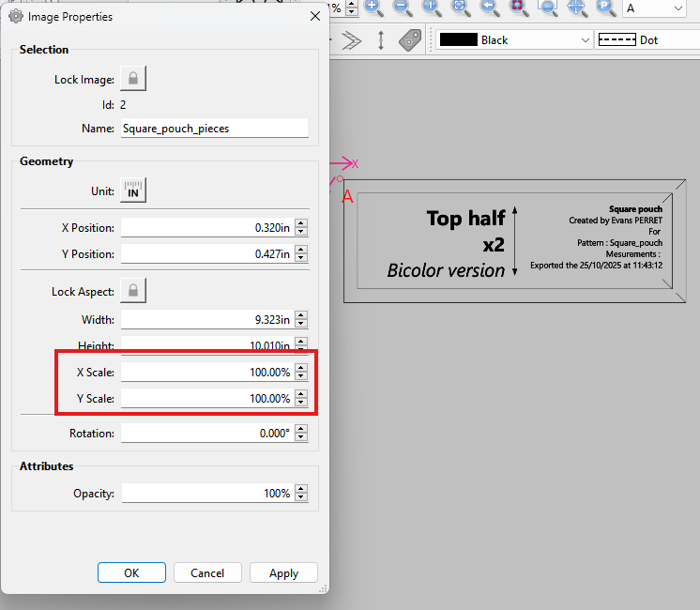Switch the Unit toggle showing IN
The width and height of the screenshot is (700, 610).
(133, 191)
